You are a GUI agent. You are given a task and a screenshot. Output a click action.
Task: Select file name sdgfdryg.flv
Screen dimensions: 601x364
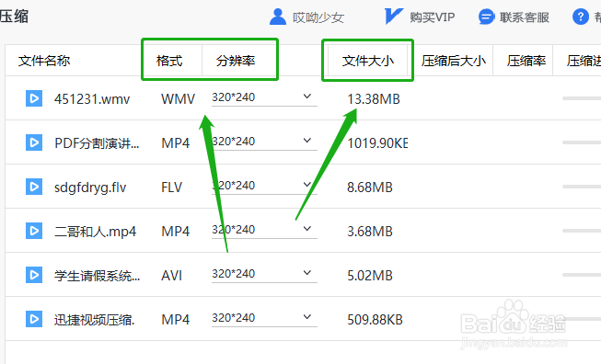[90, 188]
